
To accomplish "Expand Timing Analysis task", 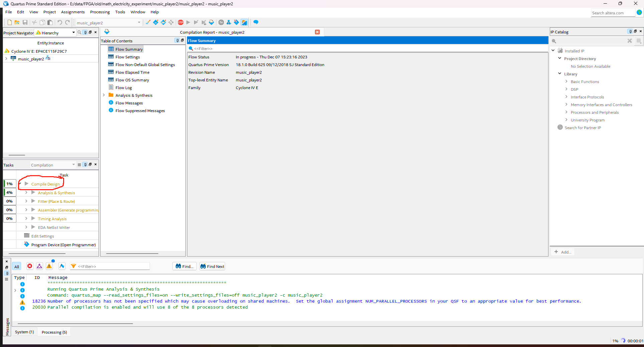I will 26,219.
